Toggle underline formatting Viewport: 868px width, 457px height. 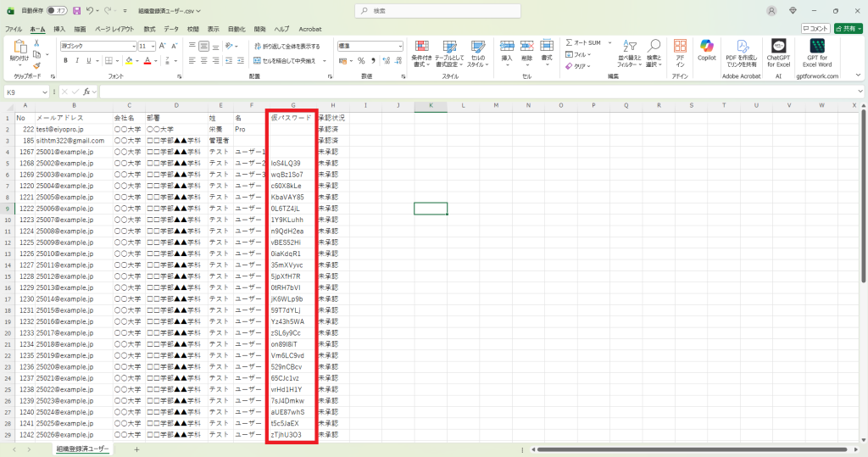click(x=88, y=60)
